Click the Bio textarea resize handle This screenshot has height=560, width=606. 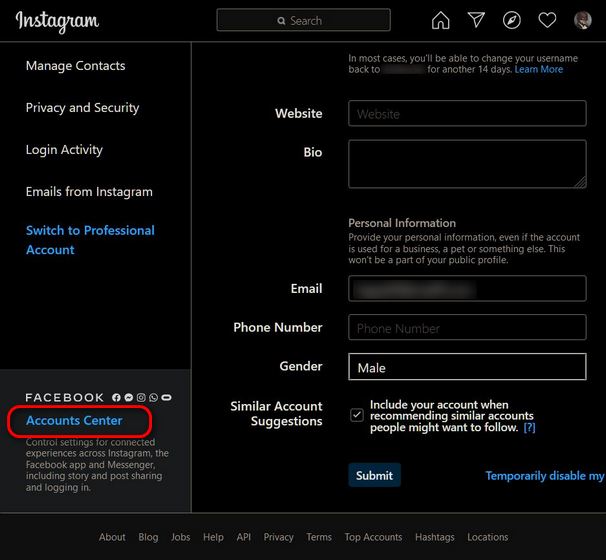click(x=581, y=183)
